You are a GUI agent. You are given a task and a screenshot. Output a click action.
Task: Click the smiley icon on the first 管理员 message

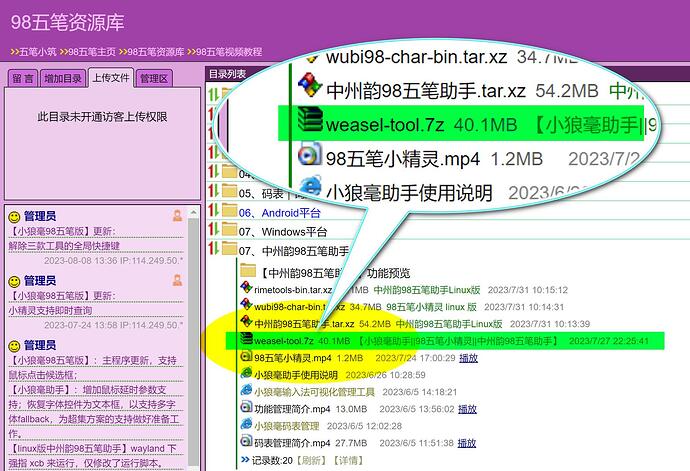14,216
